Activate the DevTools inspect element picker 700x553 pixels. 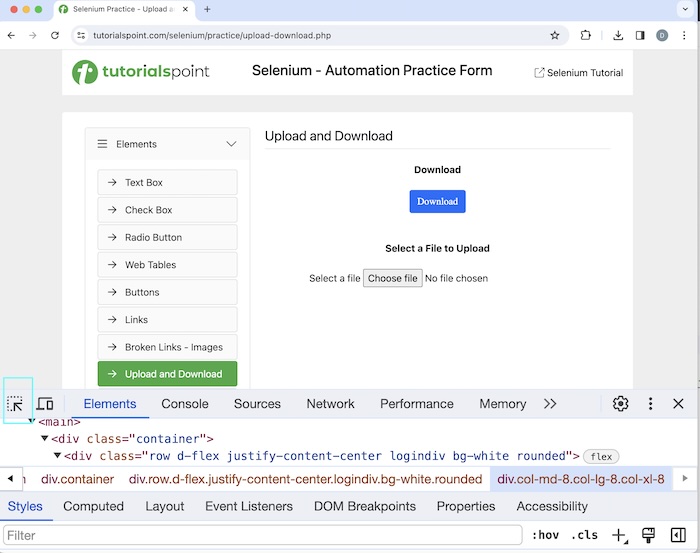click(x=16, y=404)
